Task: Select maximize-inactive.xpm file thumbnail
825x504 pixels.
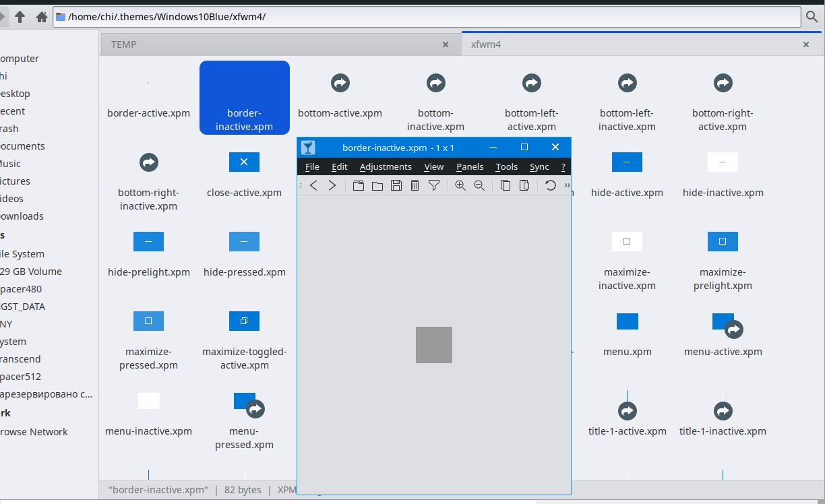Action: (x=627, y=241)
